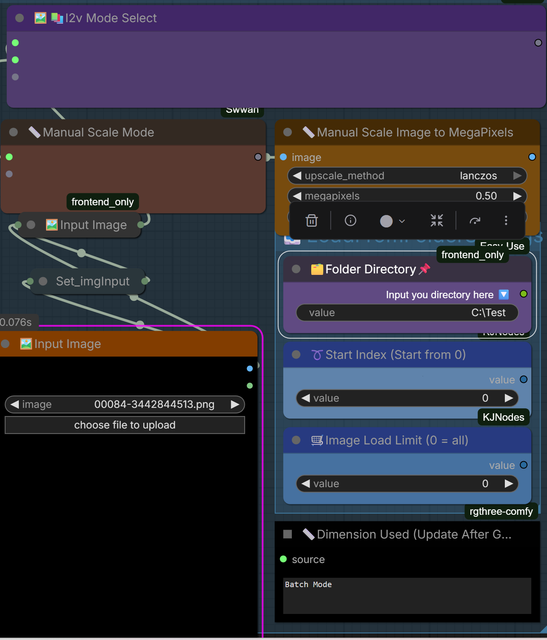Click the KJNodes badge under Start Index
The height and width of the screenshot is (640, 547).
click(x=503, y=417)
